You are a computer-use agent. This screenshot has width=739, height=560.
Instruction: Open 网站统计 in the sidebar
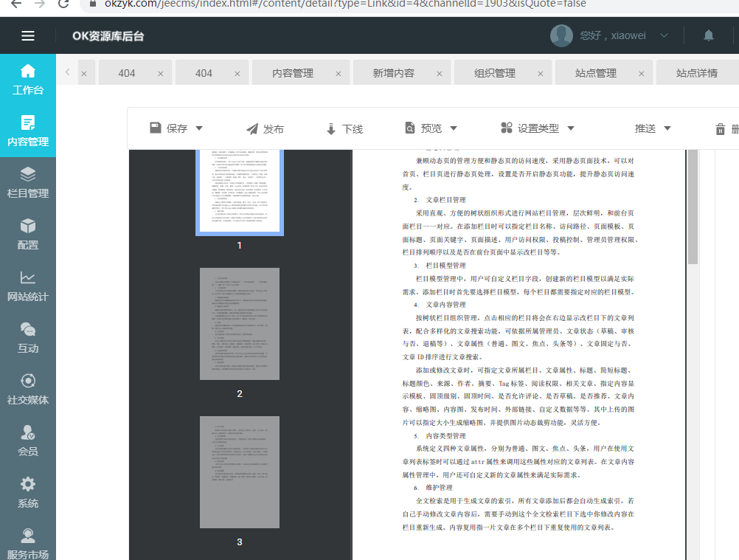pyautogui.click(x=28, y=286)
